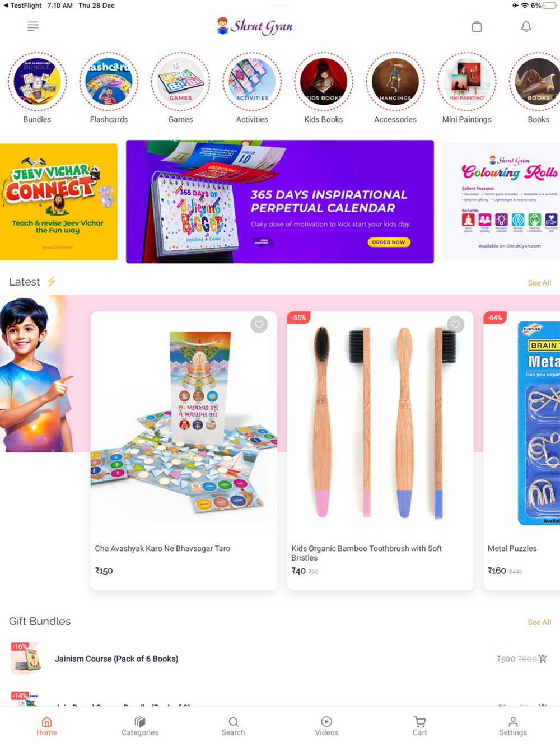The height and width of the screenshot is (747, 560).
Task: Open the Jeev Vichar Connect banner
Action: coord(59,202)
